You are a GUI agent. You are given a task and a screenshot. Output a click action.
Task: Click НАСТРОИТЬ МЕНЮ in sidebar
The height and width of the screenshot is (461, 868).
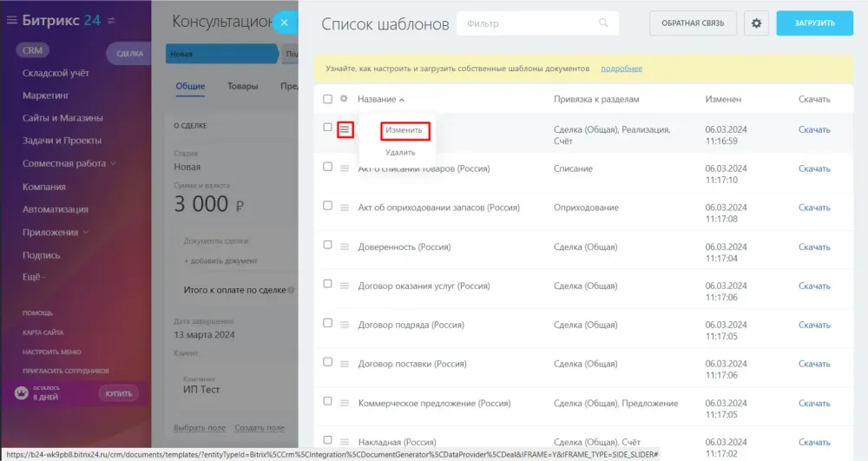tap(51, 352)
